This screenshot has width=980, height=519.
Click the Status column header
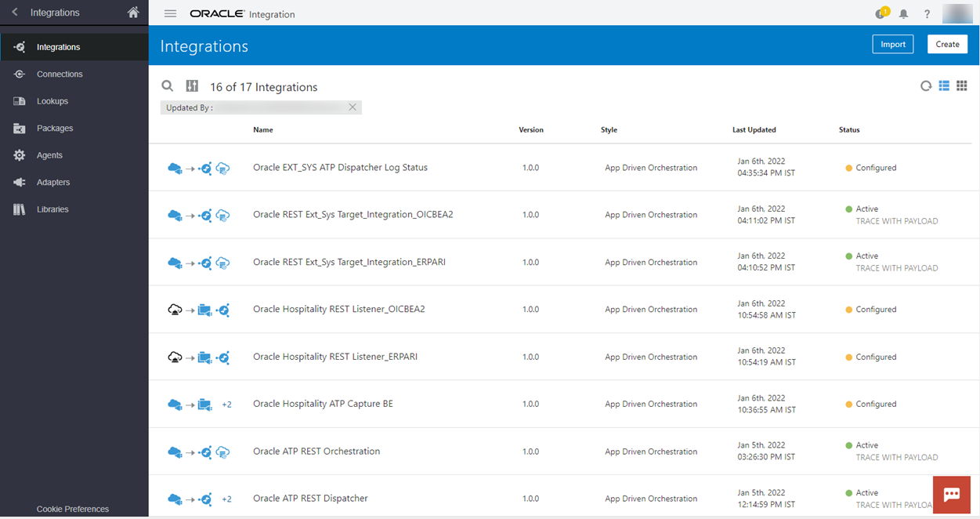coord(849,130)
